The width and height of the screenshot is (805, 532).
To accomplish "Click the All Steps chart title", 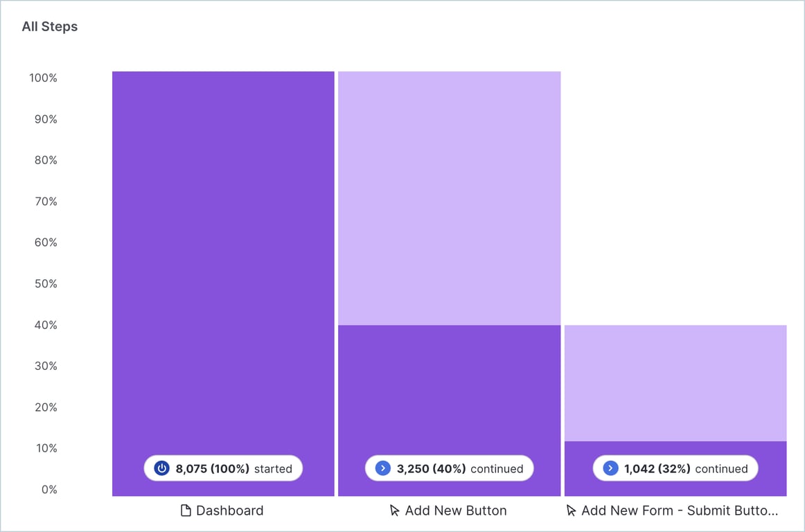I will 50,27.
